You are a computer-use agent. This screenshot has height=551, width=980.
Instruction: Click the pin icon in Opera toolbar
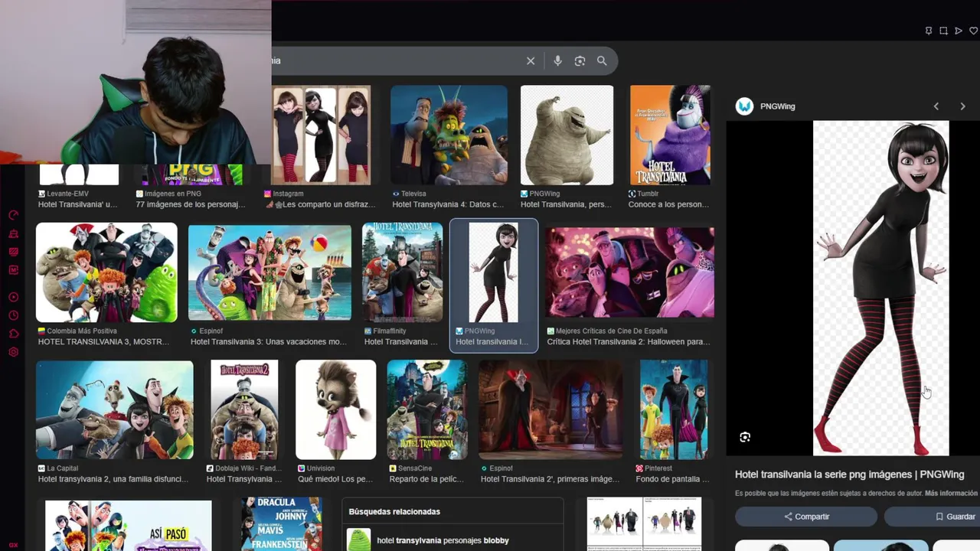pyautogui.click(x=929, y=31)
